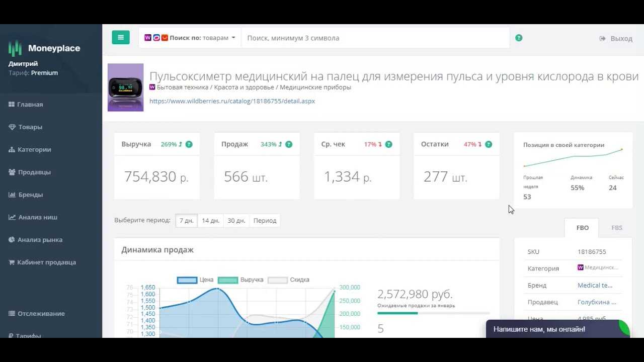Viewport: 644px width, 362px height.
Task: Click the help icon on the Выручка card
Action: (189, 144)
